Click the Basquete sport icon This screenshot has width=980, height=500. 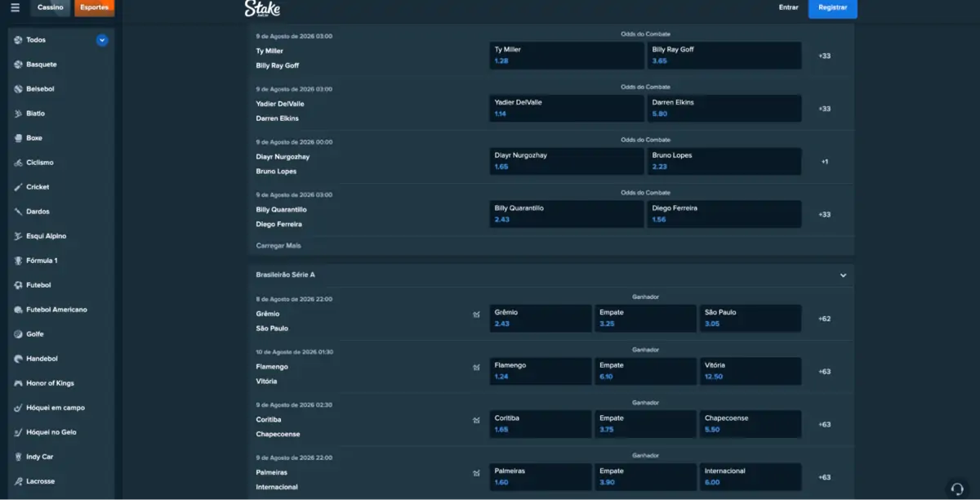(x=18, y=65)
